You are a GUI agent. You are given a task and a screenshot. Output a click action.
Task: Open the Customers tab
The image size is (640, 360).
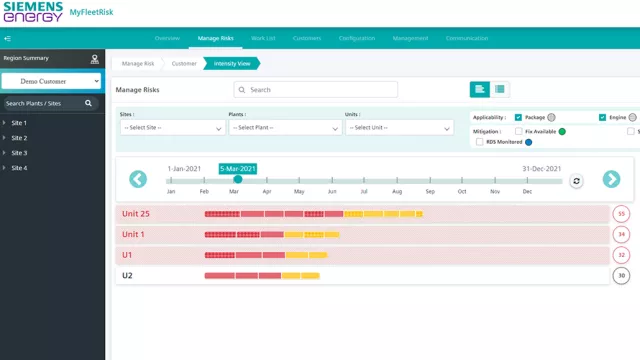307,38
